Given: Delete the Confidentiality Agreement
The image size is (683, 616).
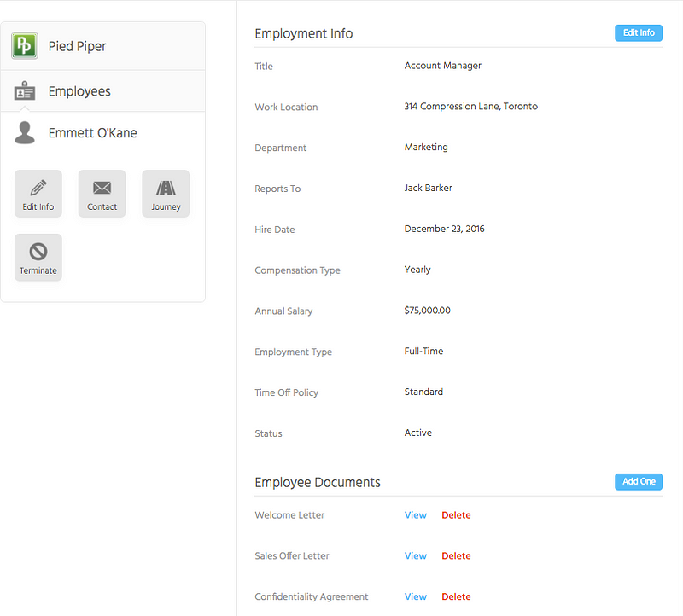Looking at the screenshot, I should (456, 597).
